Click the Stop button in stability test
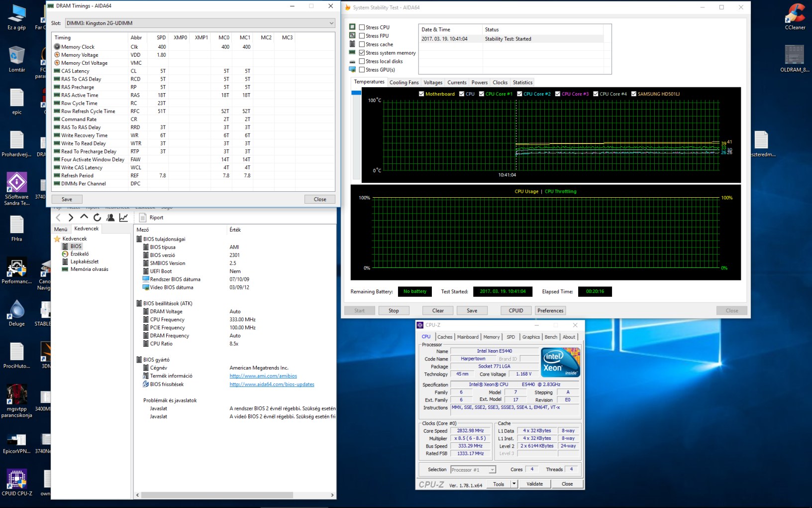The height and width of the screenshot is (508, 812). tap(394, 310)
